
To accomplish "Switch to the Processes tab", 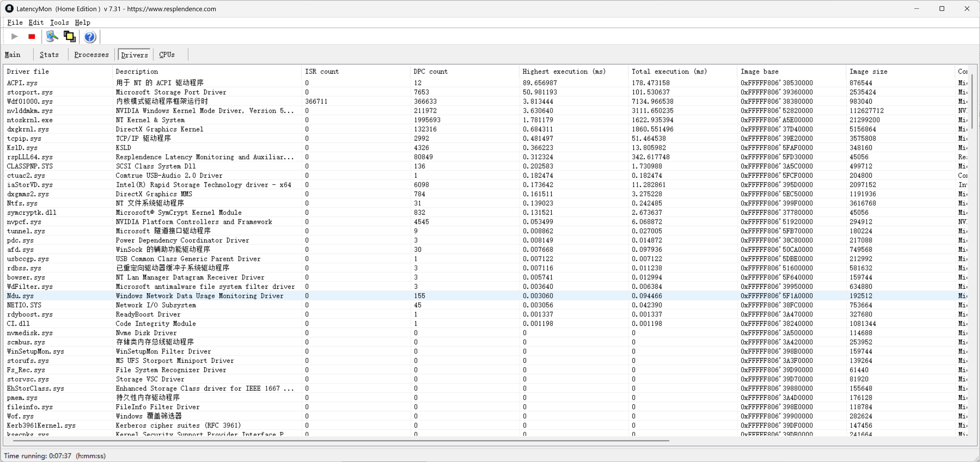I will (91, 55).
